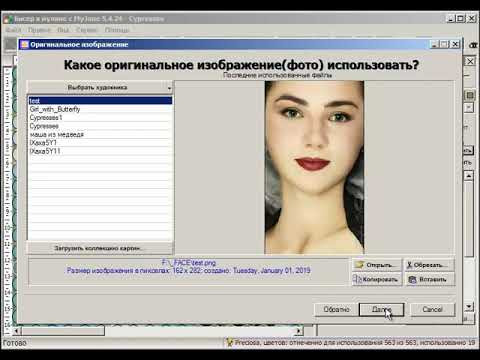Click the Preciosa colors status bar entry
Image resolution: width=480 pixels, height=360 pixels.
(351, 343)
